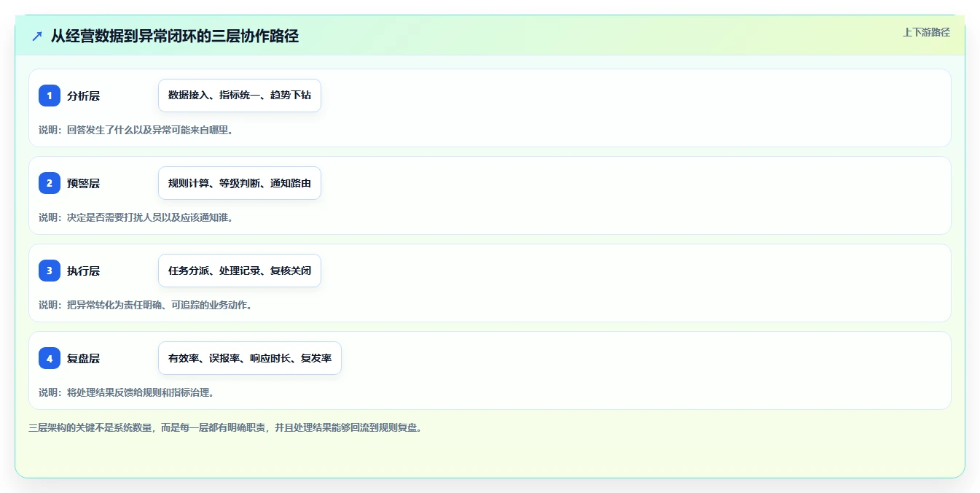
Task: Click step number 1 badge for 分析层
Action: 50,96
